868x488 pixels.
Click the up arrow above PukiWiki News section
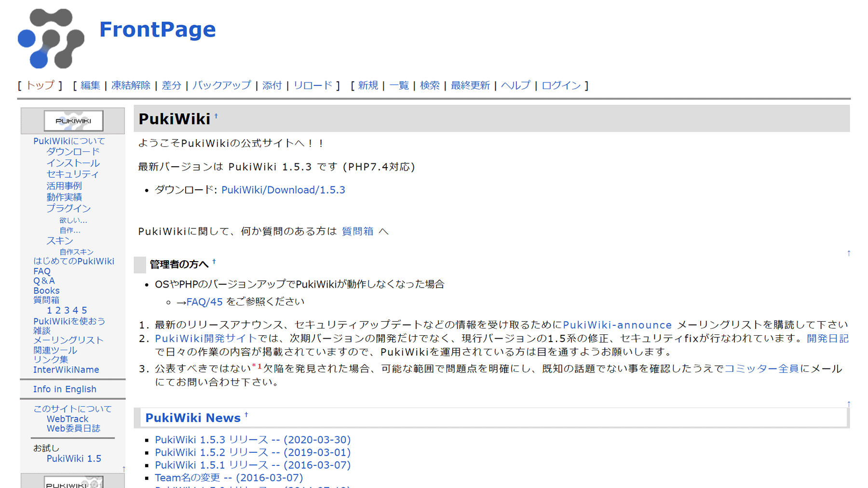pos(849,404)
